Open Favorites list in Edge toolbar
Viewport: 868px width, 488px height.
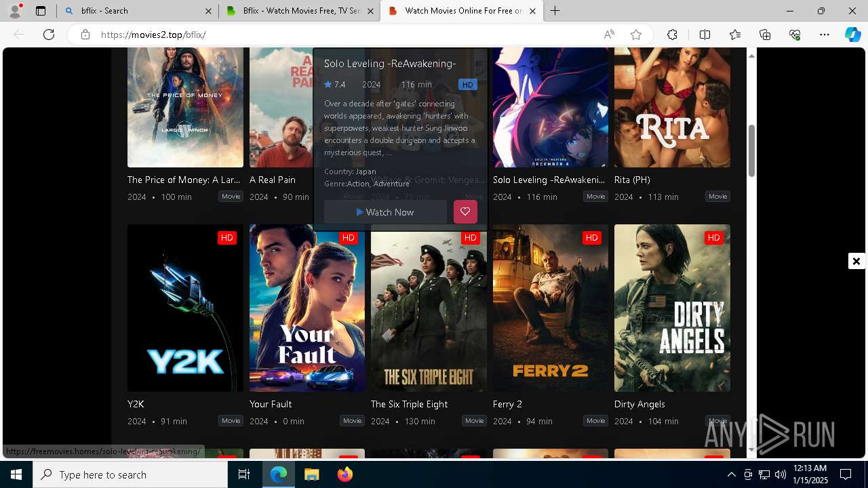point(735,35)
